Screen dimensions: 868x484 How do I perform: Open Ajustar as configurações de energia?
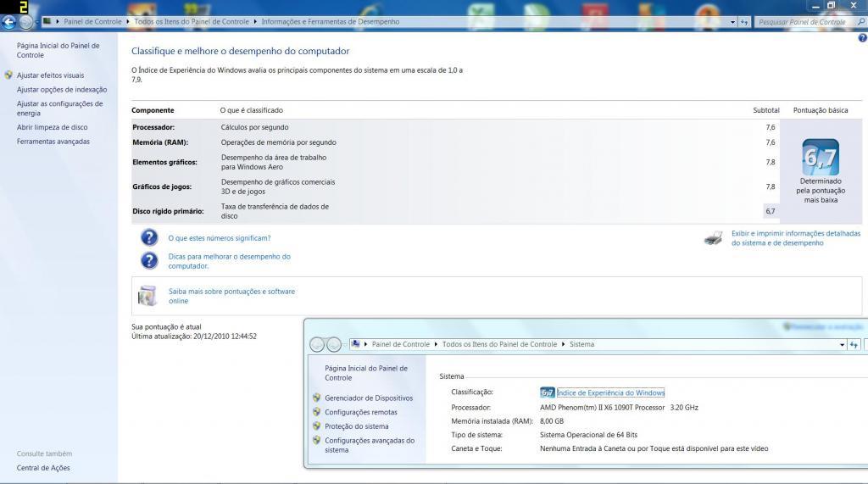(59, 108)
